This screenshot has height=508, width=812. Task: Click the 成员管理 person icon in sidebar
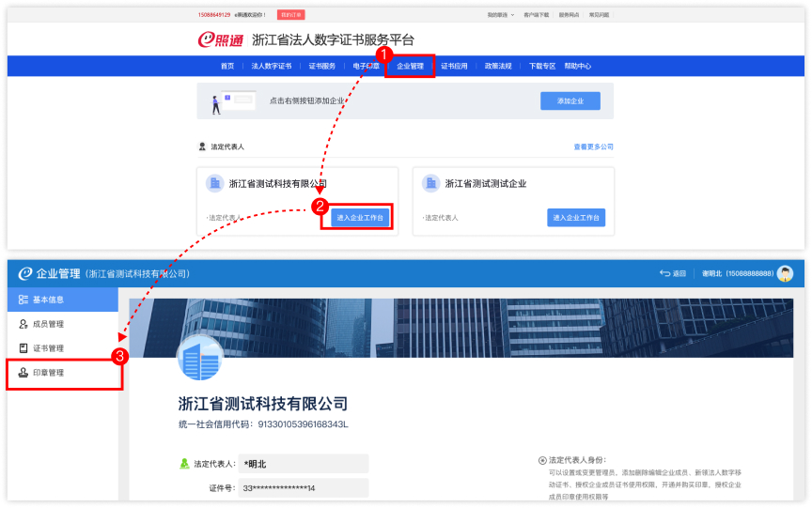coord(23,324)
